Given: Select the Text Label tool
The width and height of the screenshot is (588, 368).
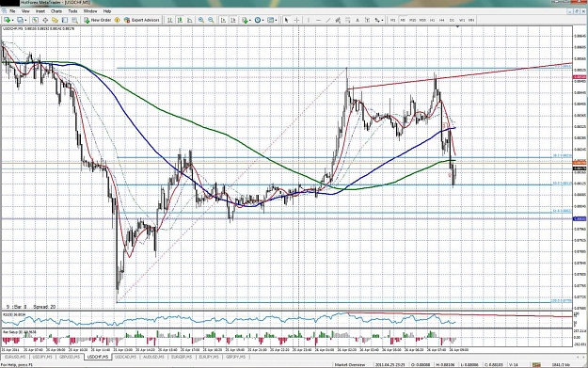Looking at the screenshot, I should [367, 20].
